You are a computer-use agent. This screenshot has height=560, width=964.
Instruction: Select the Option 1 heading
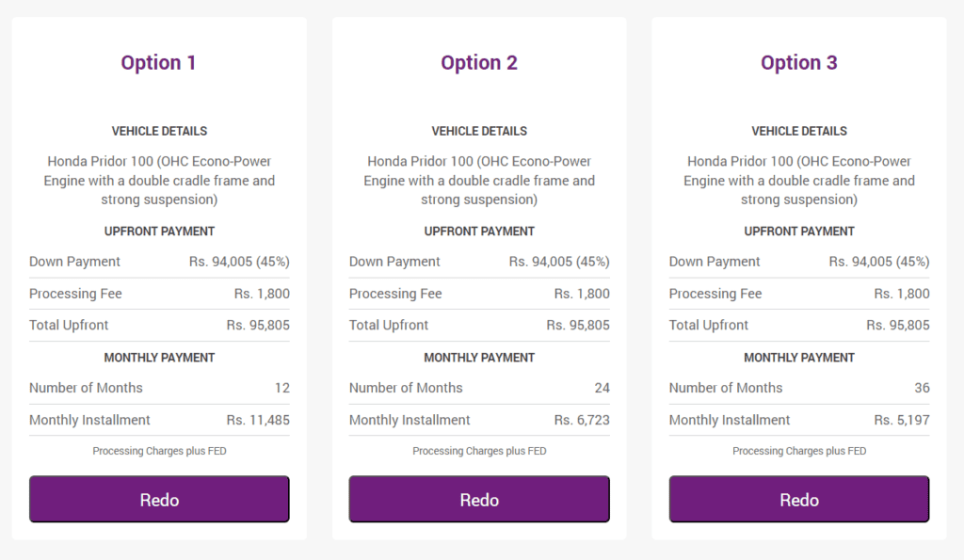click(158, 63)
